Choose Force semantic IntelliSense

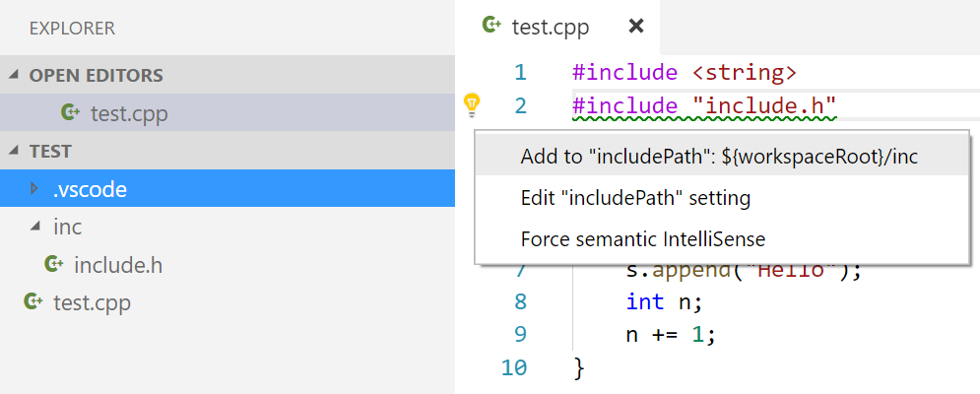click(x=721, y=239)
